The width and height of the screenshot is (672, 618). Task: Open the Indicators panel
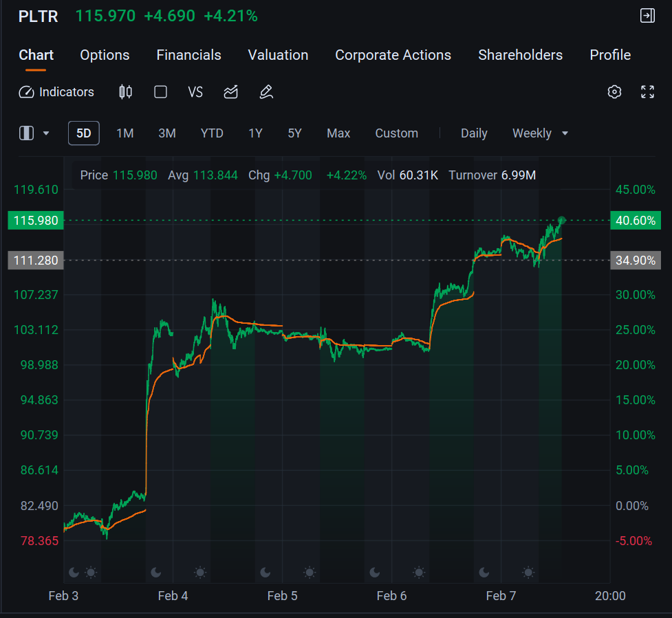[56, 92]
